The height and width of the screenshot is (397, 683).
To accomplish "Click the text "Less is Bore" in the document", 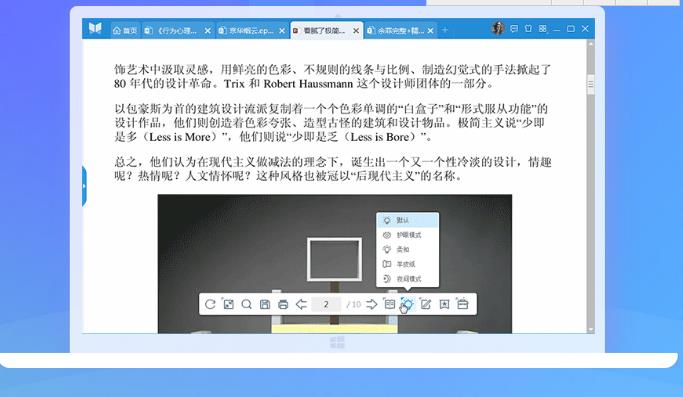I will click(x=380, y=137).
